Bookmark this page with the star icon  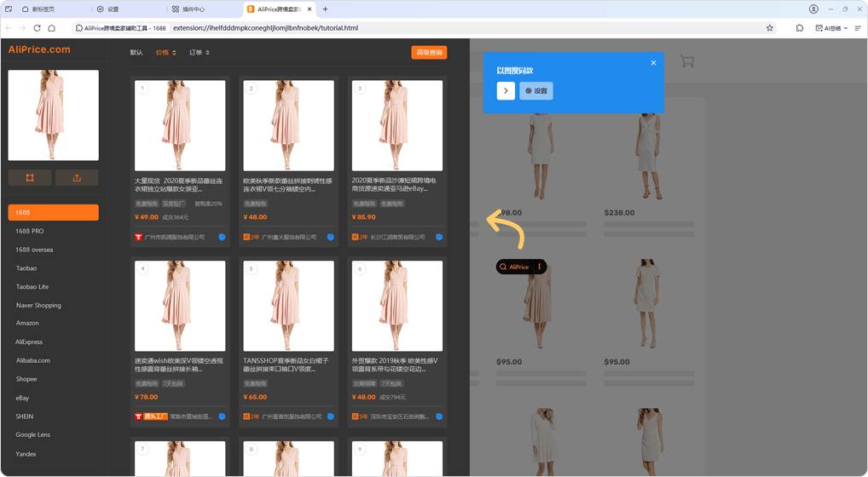(x=769, y=28)
